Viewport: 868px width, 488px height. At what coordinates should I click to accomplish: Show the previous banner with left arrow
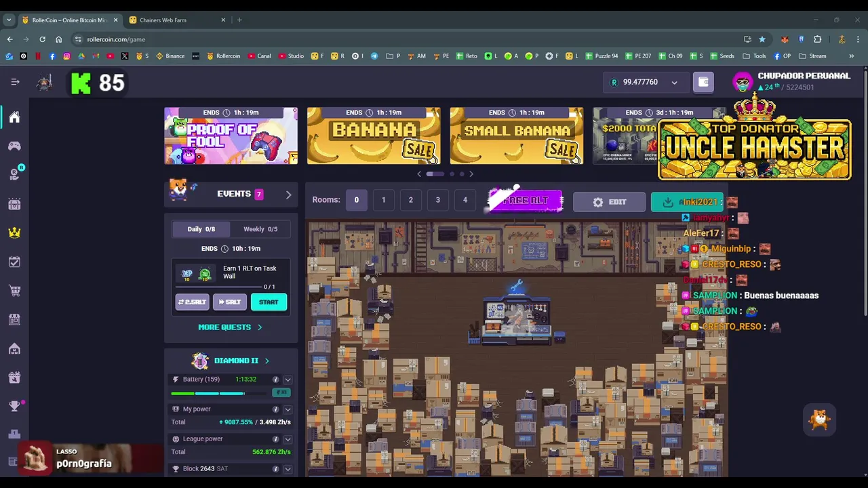[419, 174]
